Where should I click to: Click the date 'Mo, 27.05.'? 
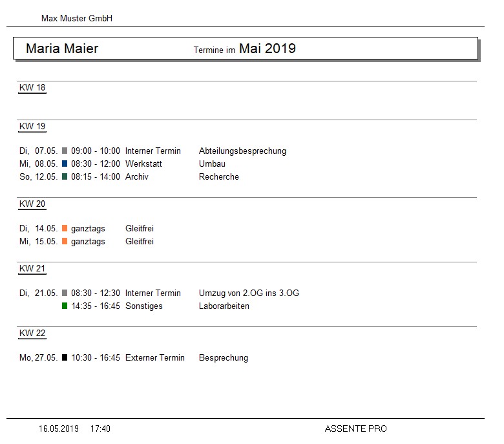[x=39, y=357]
